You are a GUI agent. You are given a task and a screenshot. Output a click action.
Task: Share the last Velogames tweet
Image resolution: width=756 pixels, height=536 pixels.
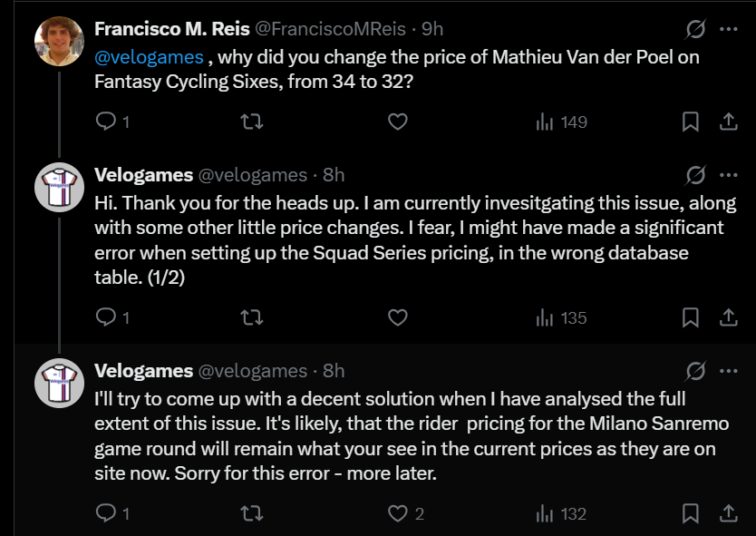pos(727,514)
